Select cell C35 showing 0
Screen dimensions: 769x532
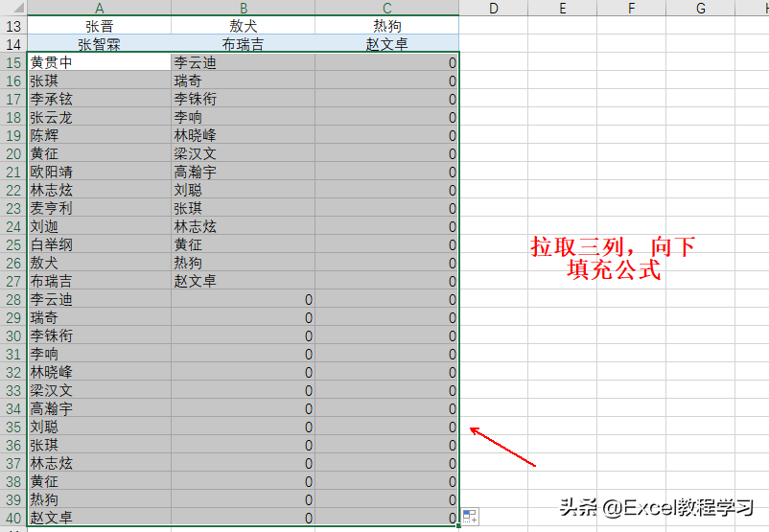(x=387, y=427)
